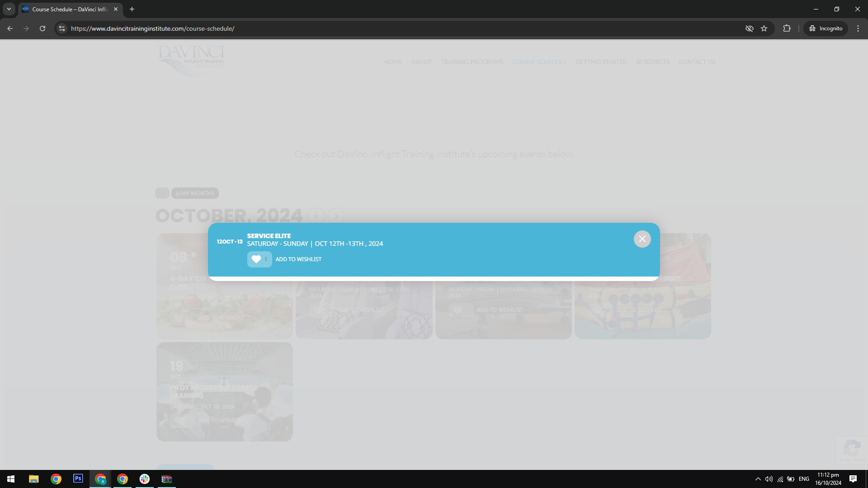Select the Course Schedule browser tab
The height and width of the screenshot is (488, 868).
70,9
